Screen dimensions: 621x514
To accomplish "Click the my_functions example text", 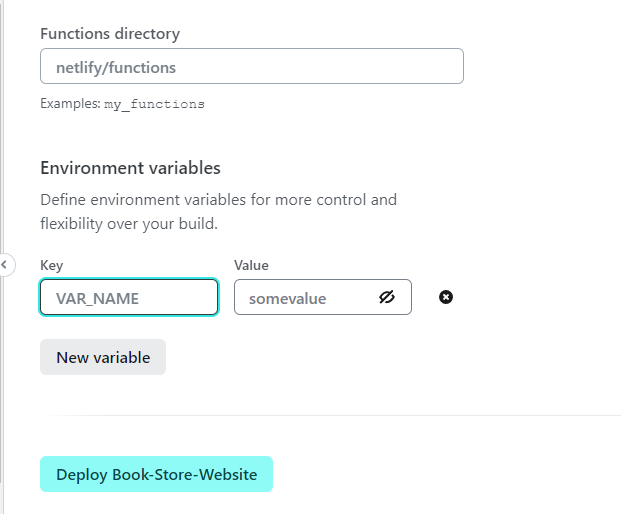I will [154, 103].
